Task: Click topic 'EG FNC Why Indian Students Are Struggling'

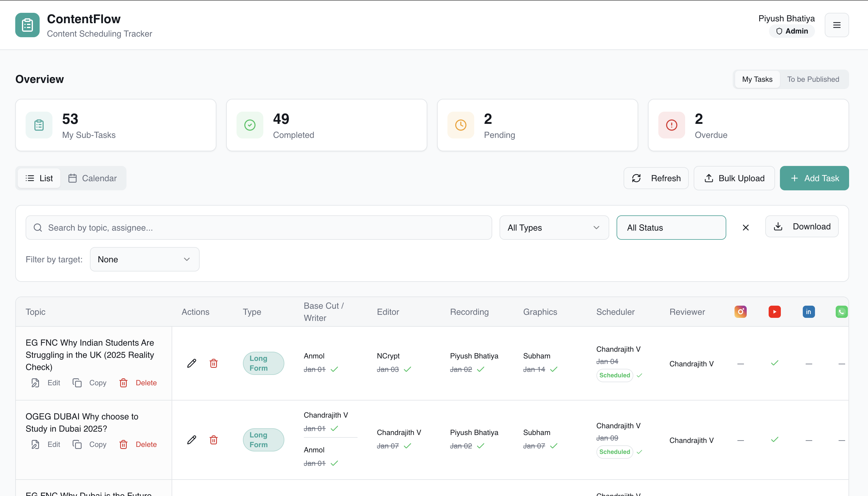Action: (90, 355)
